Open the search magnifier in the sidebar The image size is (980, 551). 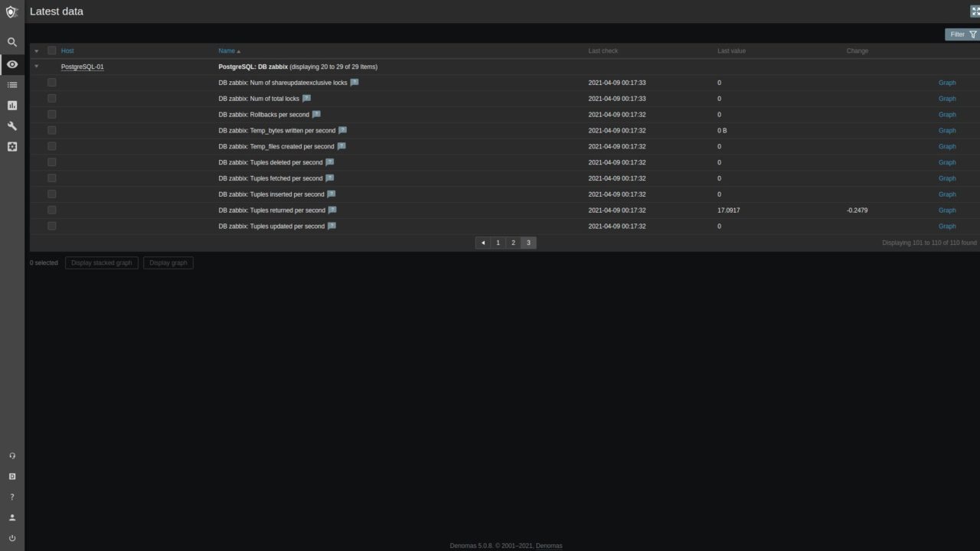coord(11,42)
